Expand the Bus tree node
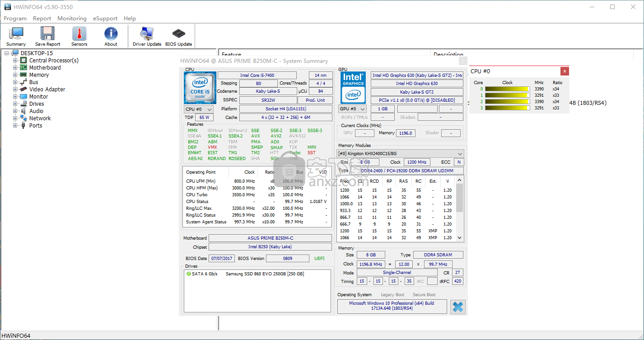 click(15, 82)
